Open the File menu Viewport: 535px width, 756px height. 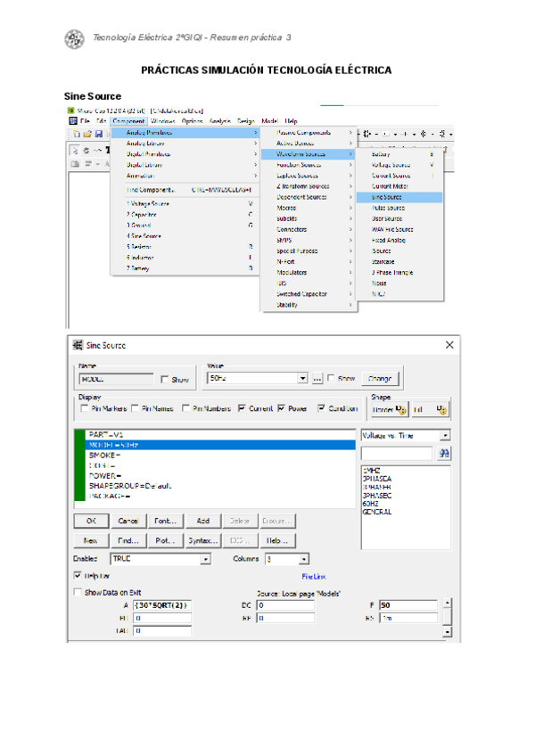85,121
